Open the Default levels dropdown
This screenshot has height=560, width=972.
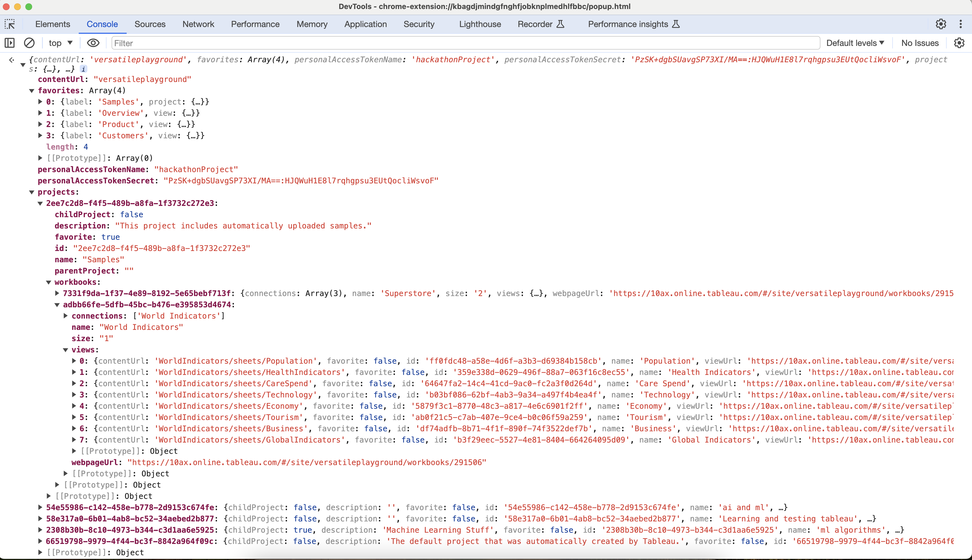855,43
